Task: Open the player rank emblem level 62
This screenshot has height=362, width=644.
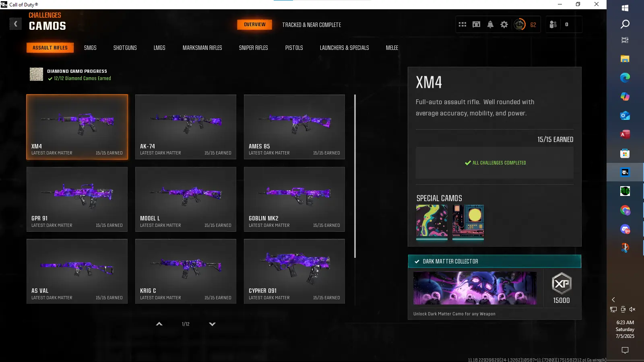Action: pos(520,25)
